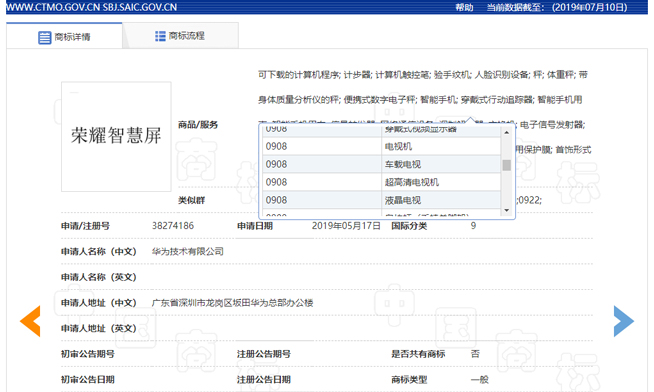Screen dimensions: 654x392
Task: Switch to the 商标流程 tab
Action: (180, 36)
